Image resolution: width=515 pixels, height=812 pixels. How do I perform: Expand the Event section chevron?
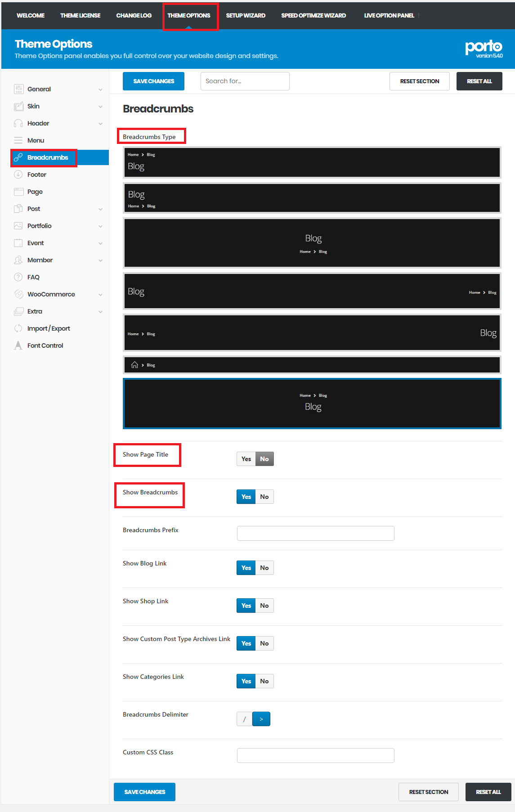tap(100, 243)
